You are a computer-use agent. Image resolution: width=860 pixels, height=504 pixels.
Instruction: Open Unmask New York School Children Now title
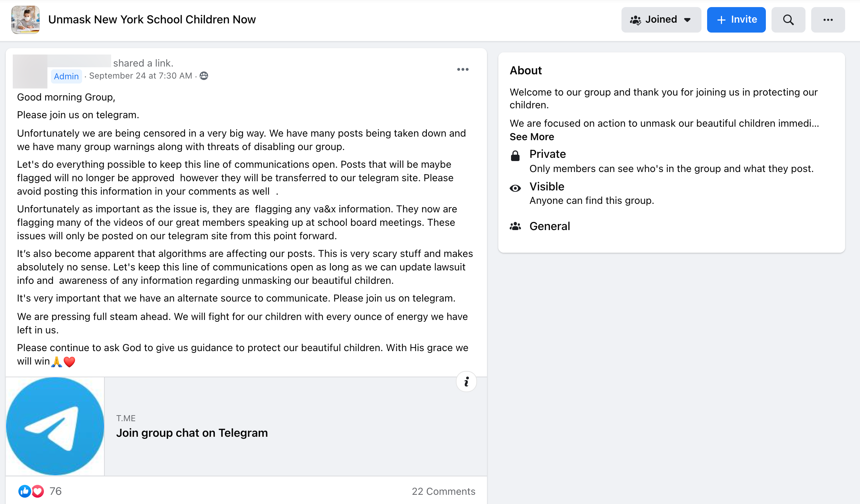click(152, 20)
